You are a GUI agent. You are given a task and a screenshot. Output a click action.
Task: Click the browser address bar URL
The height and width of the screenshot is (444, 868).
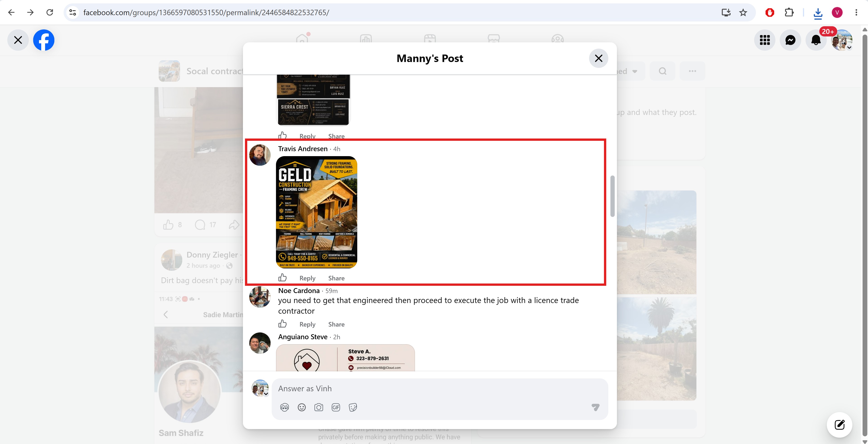tap(206, 12)
